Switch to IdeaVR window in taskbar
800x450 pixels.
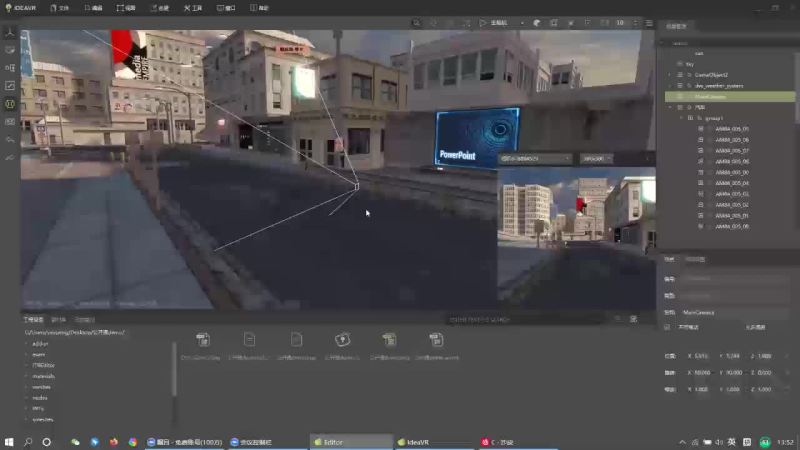tap(435, 442)
